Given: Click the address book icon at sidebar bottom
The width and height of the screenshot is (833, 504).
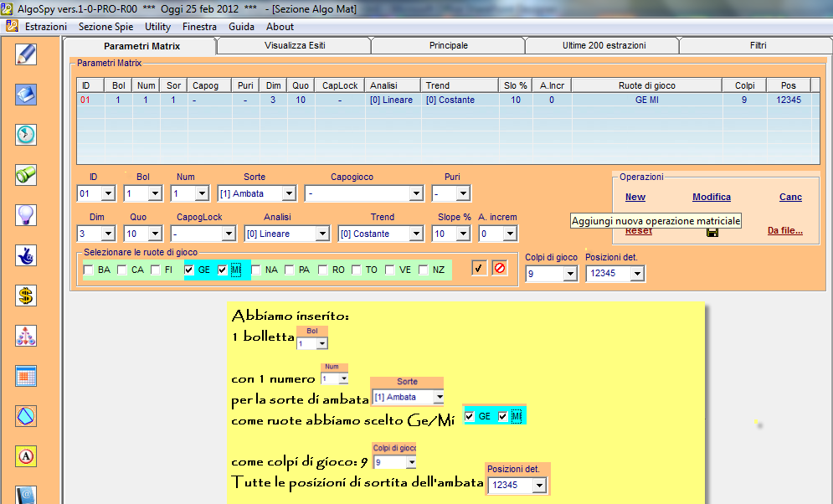Looking at the screenshot, I should pos(26,495).
